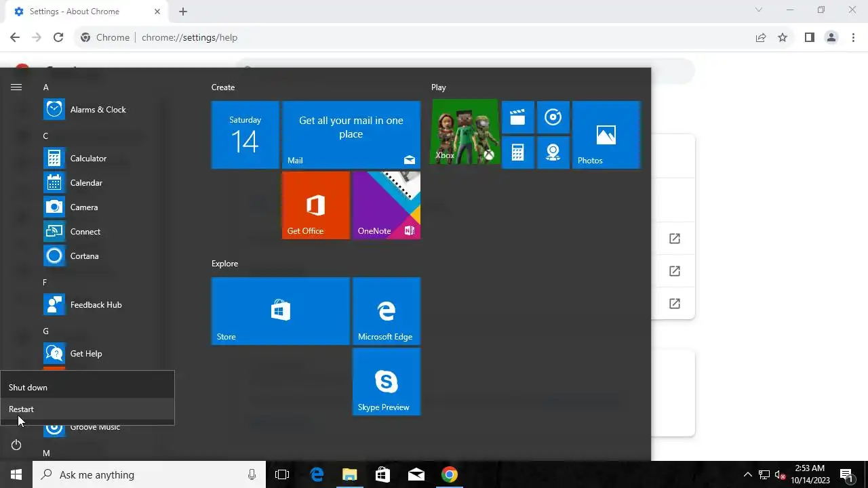This screenshot has height=488, width=868.
Task: Show hidden system tray icons
Action: point(748,474)
